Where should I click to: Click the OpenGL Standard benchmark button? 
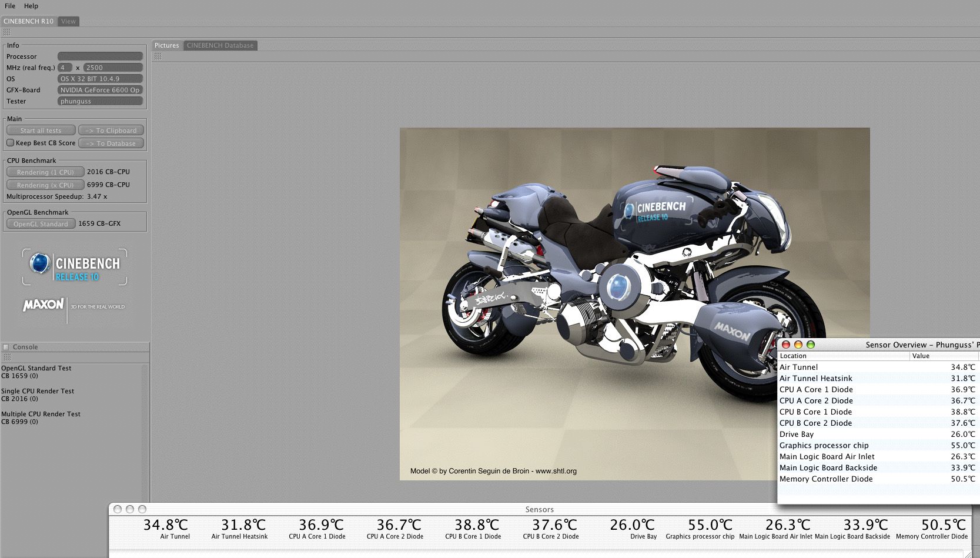(x=41, y=224)
